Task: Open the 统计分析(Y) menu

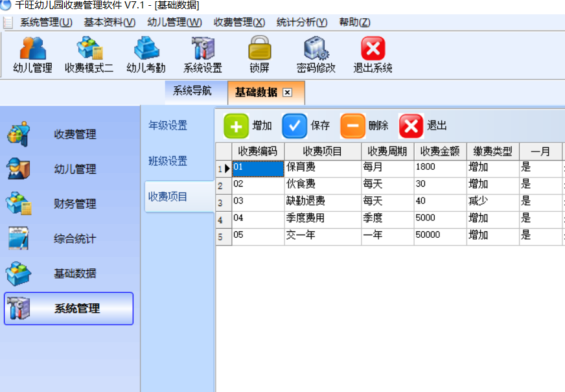Action: [302, 22]
